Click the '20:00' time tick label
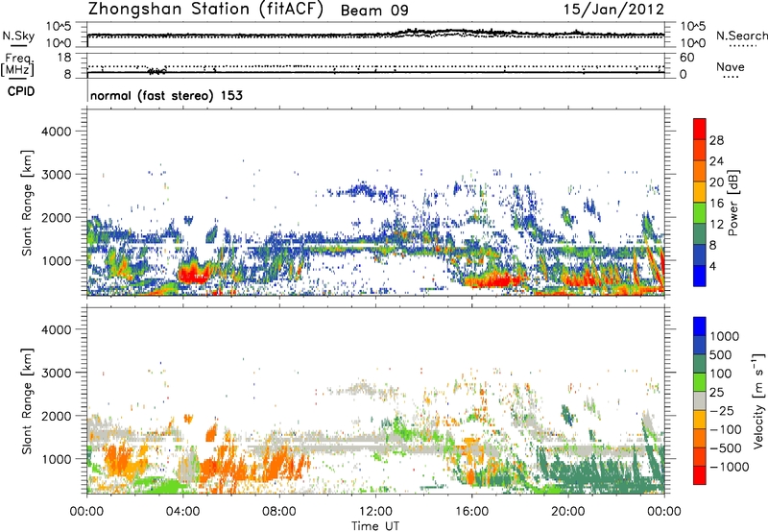This screenshot has height=532, width=768. point(568,512)
